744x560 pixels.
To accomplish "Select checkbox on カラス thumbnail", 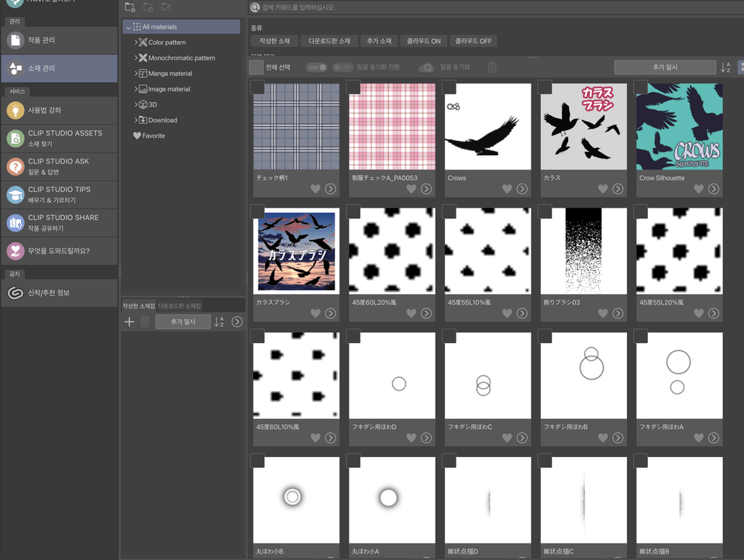I will pyautogui.click(x=545, y=88).
